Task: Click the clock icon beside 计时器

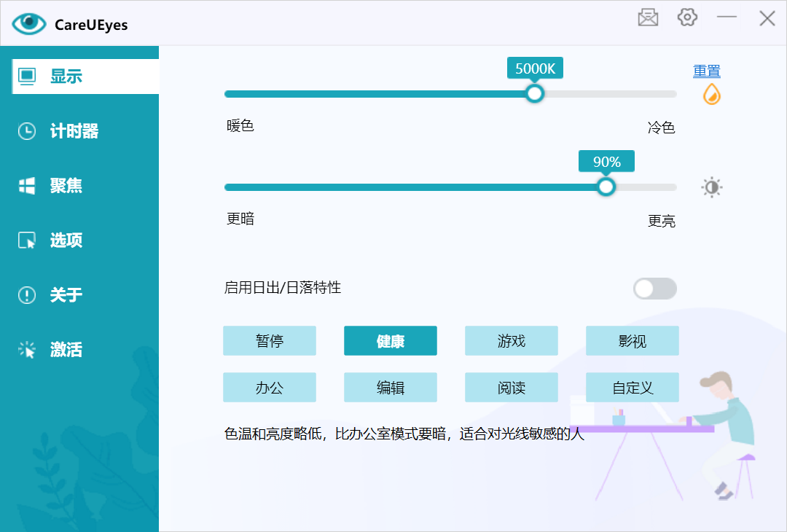Action: [x=27, y=131]
